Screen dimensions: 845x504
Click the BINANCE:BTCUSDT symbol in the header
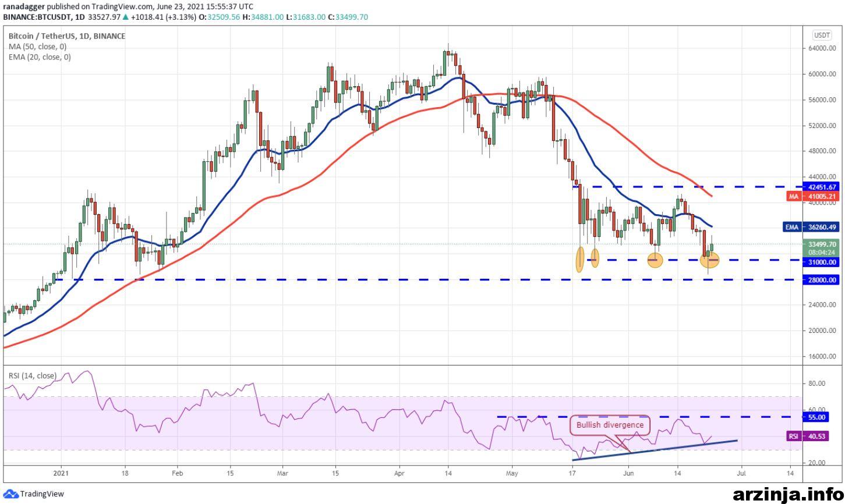(x=37, y=17)
